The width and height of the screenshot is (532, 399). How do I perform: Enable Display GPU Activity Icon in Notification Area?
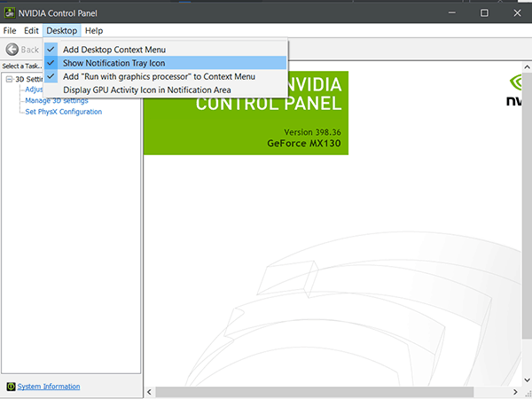[x=166, y=90]
